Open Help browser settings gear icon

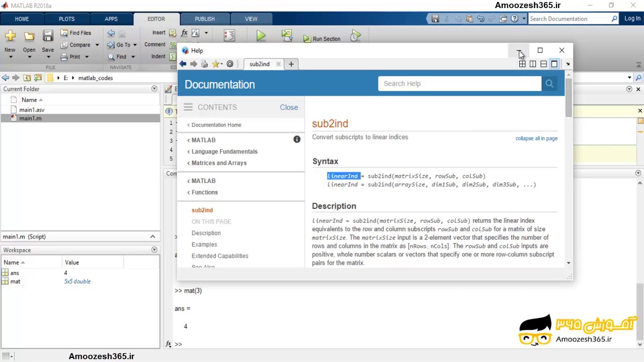230,64
